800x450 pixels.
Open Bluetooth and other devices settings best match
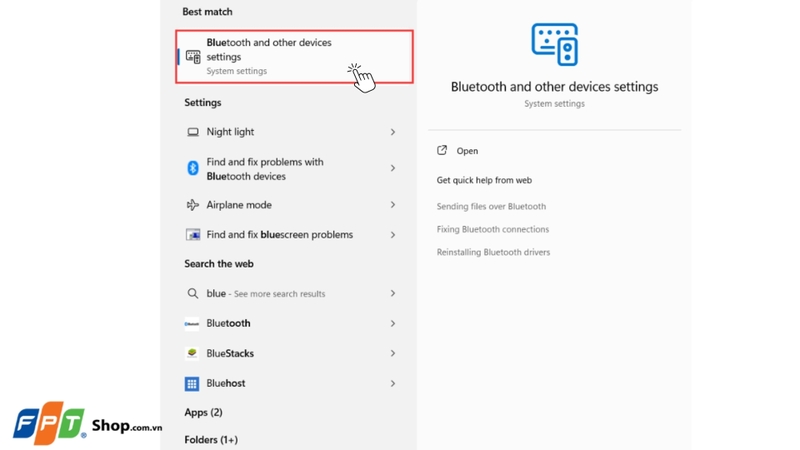[294, 57]
